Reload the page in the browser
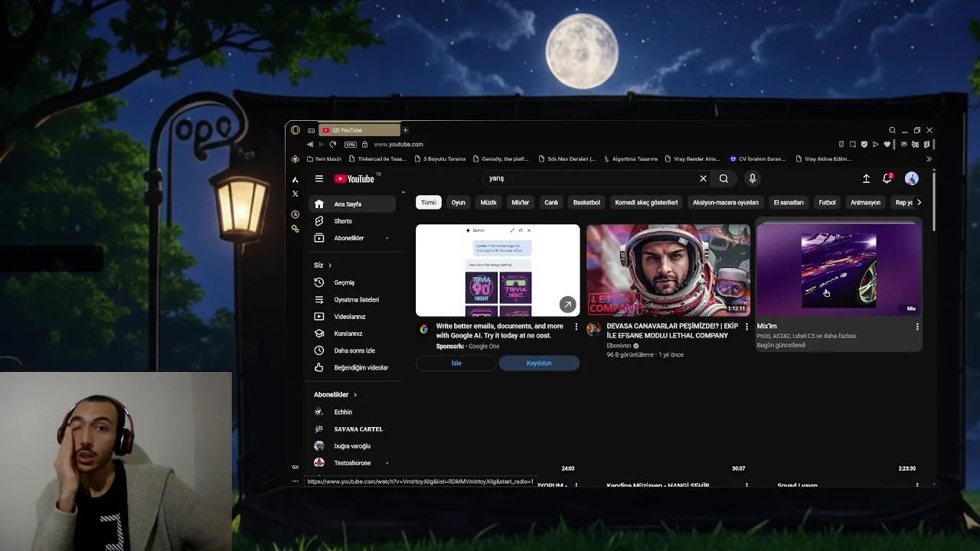 pyautogui.click(x=332, y=144)
